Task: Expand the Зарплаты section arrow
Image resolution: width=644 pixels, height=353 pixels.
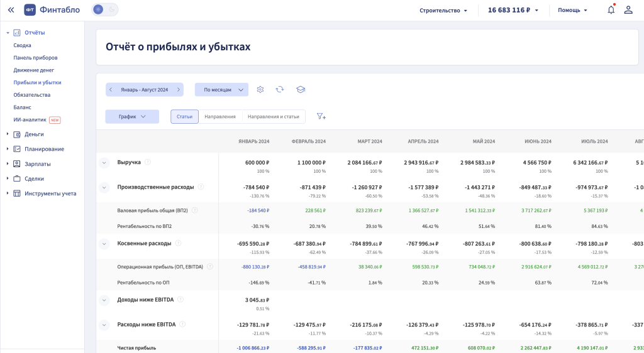Action: 8,163
